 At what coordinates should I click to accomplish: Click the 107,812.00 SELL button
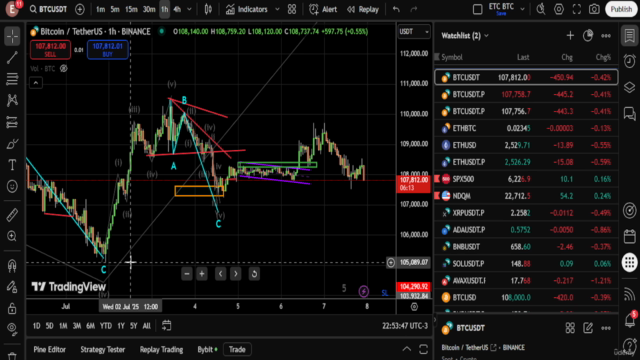point(50,50)
